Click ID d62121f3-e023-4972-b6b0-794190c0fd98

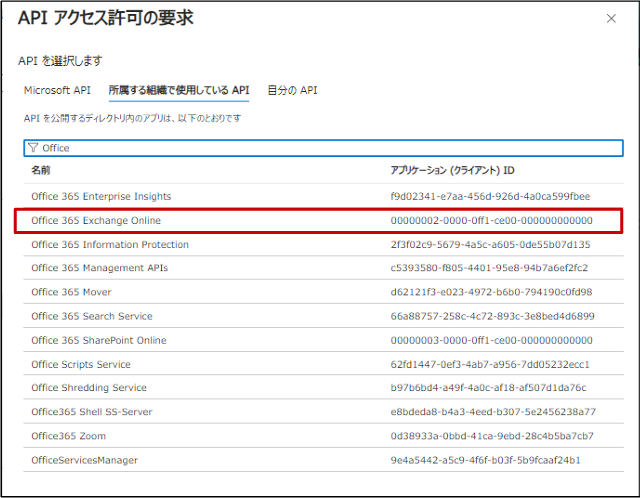click(491, 292)
